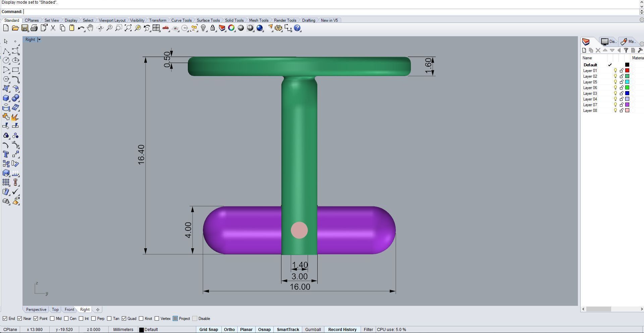Switch to the Solid Tools toolbar tab

[x=234, y=20]
